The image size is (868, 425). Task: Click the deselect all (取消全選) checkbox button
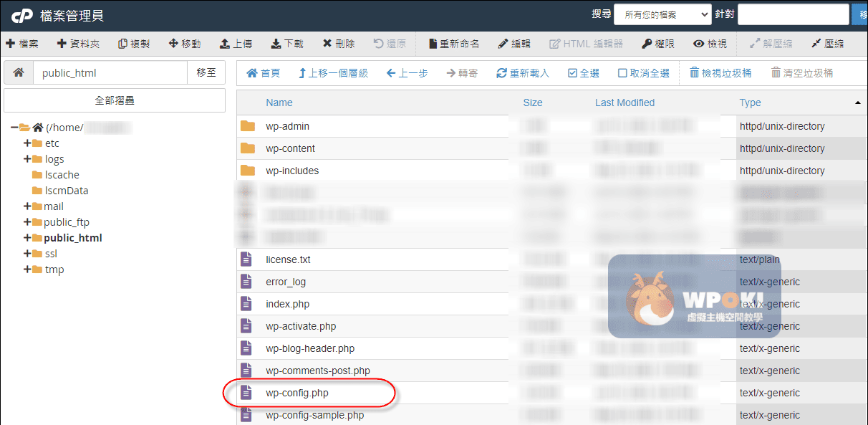[622, 73]
